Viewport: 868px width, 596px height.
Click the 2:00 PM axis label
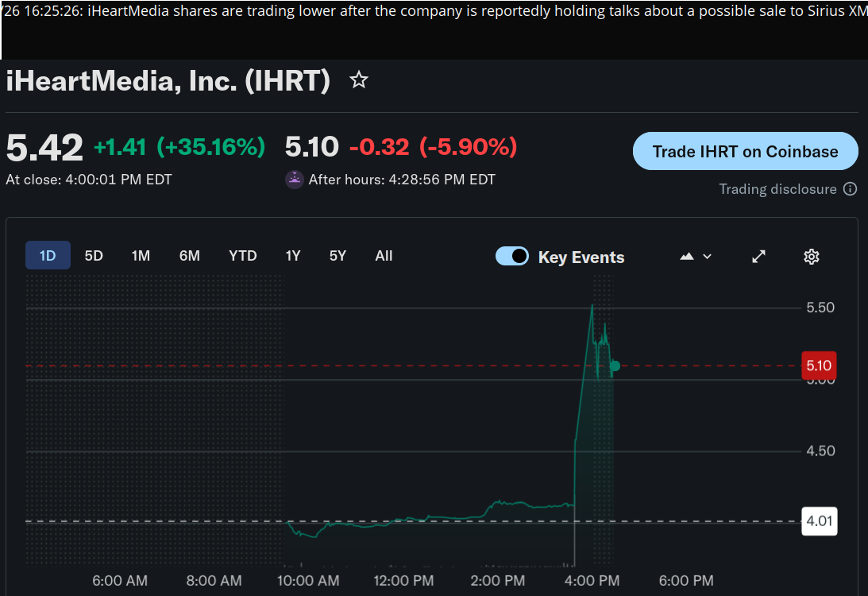pos(497,580)
